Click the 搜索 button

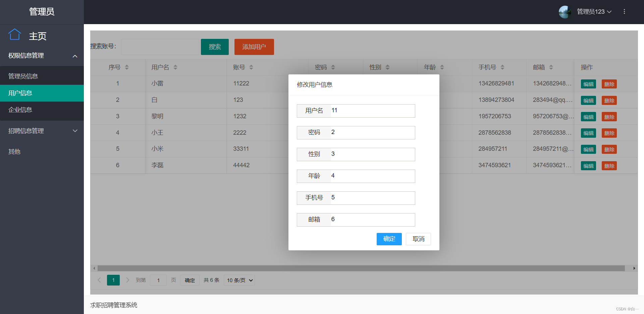[x=215, y=47]
